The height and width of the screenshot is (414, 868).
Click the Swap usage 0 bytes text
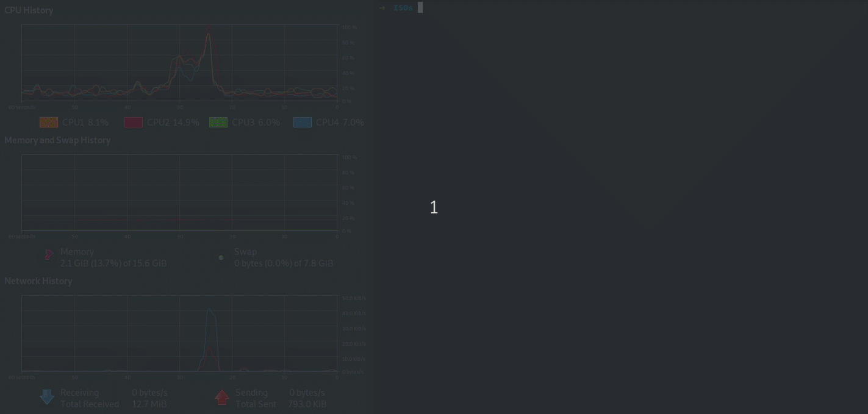[284, 263]
